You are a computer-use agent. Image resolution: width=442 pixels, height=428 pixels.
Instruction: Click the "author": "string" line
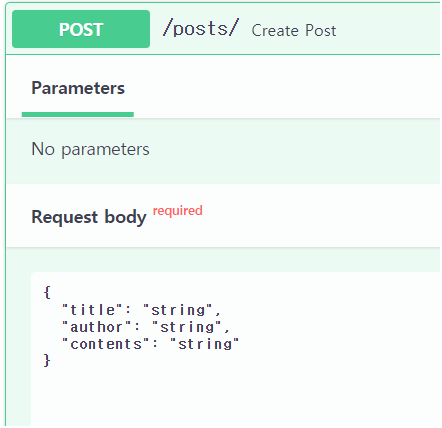(x=146, y=327)
